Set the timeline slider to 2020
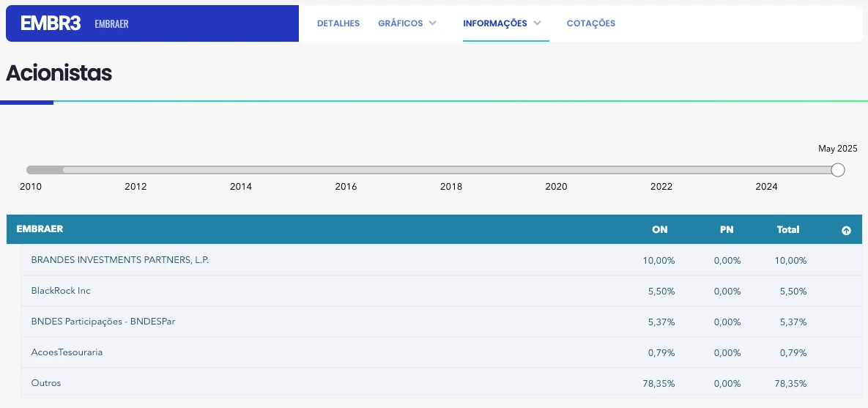The image size is (868, 408). pos(557,187)
